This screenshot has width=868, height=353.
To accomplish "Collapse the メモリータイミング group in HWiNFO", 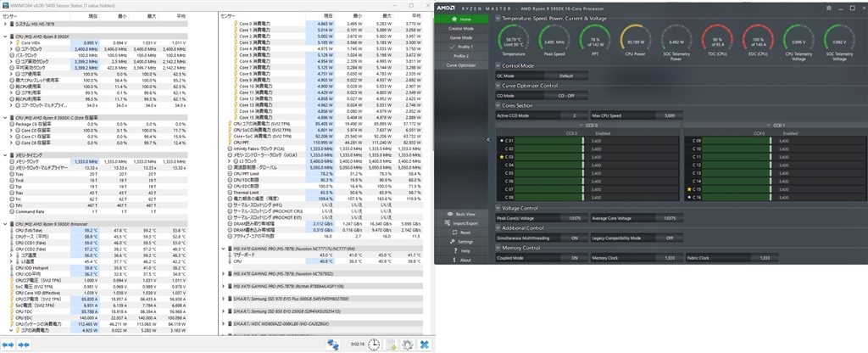I will pos(6,155).
